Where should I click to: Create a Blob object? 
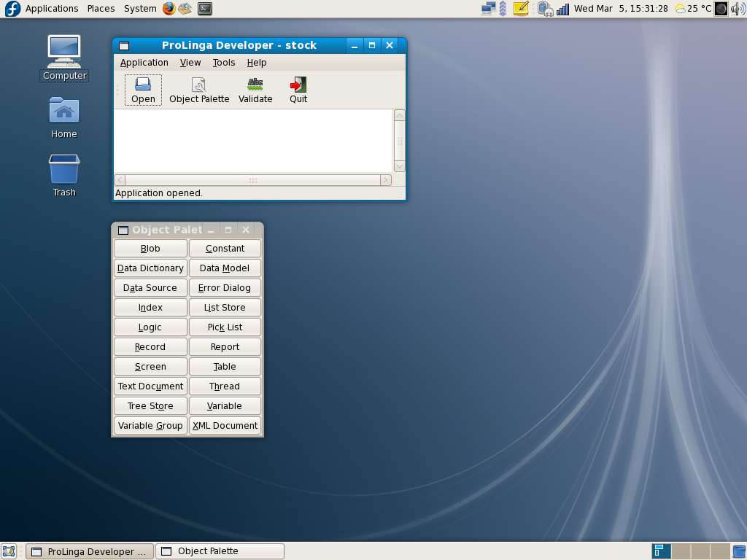[150, 249]
